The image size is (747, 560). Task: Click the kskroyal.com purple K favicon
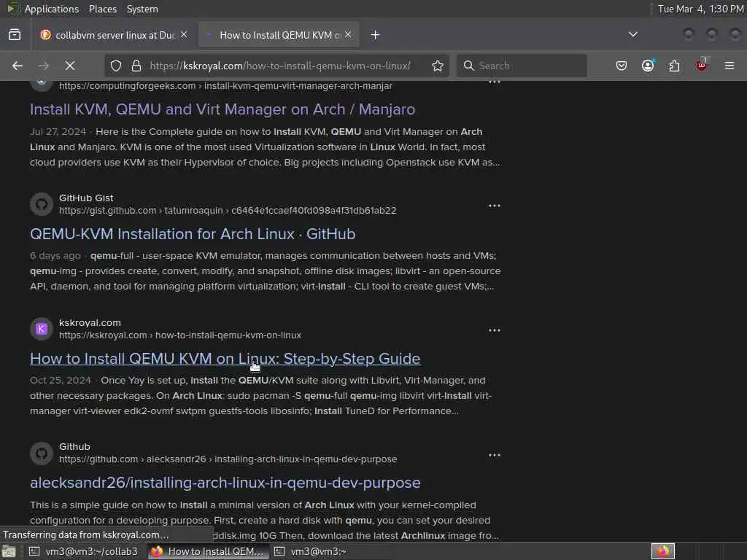click(x=42, y=329)
